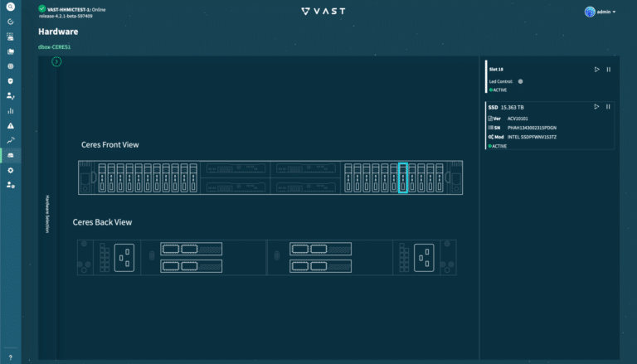The width and height of the screenshot is (637, 364).
Task: Select the Hardware drive icon in the sidebar
Action: point(11,155)
